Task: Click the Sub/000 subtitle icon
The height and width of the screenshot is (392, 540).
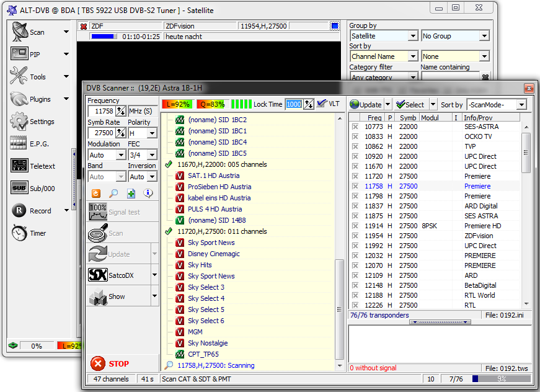Action: (19, 188)
